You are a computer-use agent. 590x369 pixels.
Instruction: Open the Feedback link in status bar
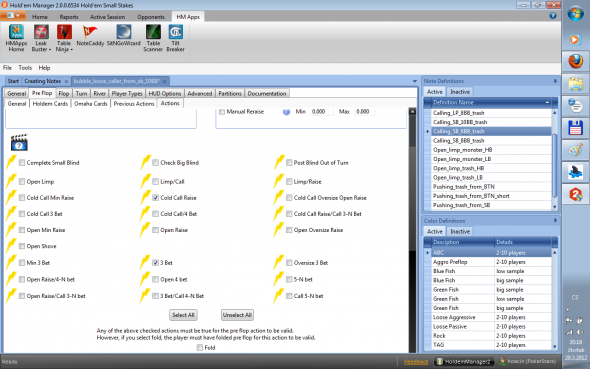click(x=416, y=362)
